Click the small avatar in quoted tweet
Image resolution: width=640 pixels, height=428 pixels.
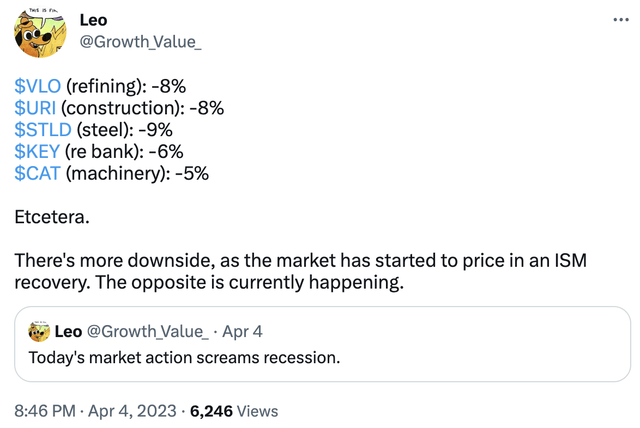[39, 331]
